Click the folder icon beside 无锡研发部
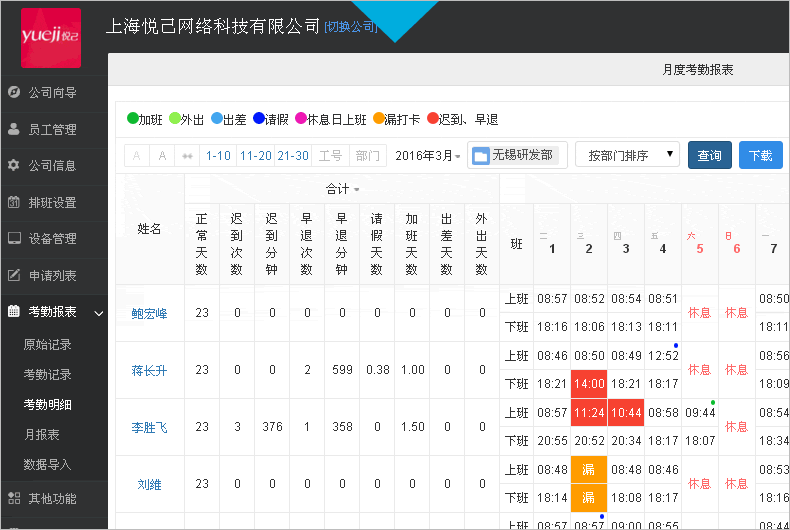790x530 pixels. (481, 156)
